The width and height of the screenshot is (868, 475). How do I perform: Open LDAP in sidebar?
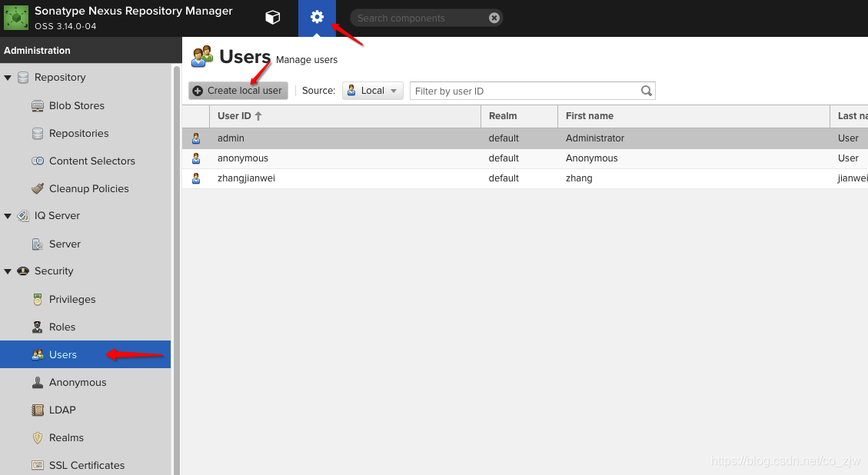coord(85,410)
